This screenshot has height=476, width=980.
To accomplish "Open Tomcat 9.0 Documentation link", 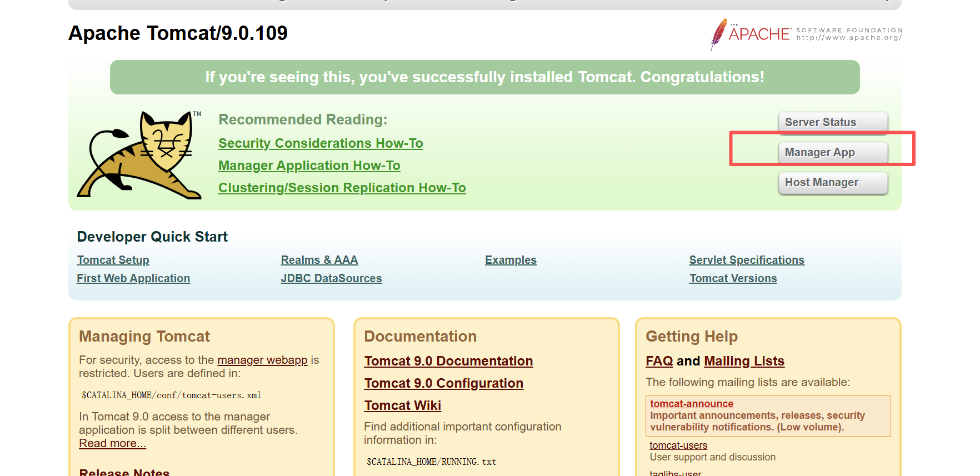I will [x=448, y=361].
